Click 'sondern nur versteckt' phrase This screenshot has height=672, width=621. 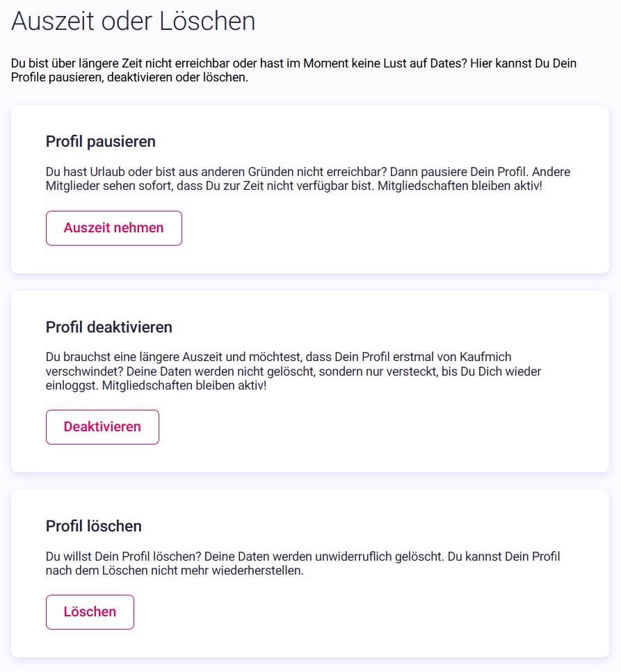point(378,371)
